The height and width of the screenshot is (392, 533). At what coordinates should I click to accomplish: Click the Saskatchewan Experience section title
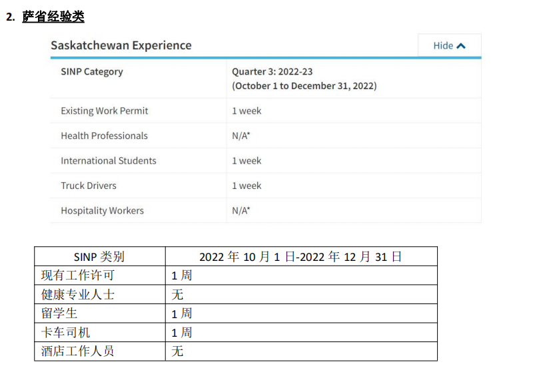[121, 45]
